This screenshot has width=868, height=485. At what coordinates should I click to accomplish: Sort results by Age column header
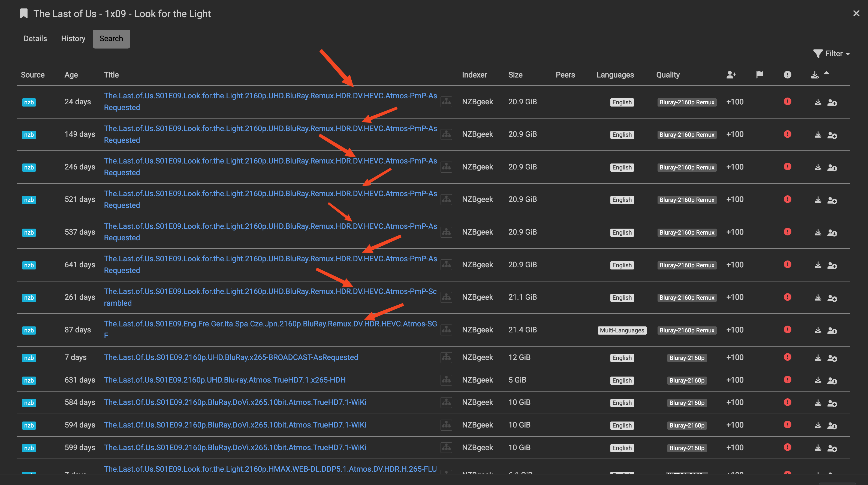click(x=71, y=75)
